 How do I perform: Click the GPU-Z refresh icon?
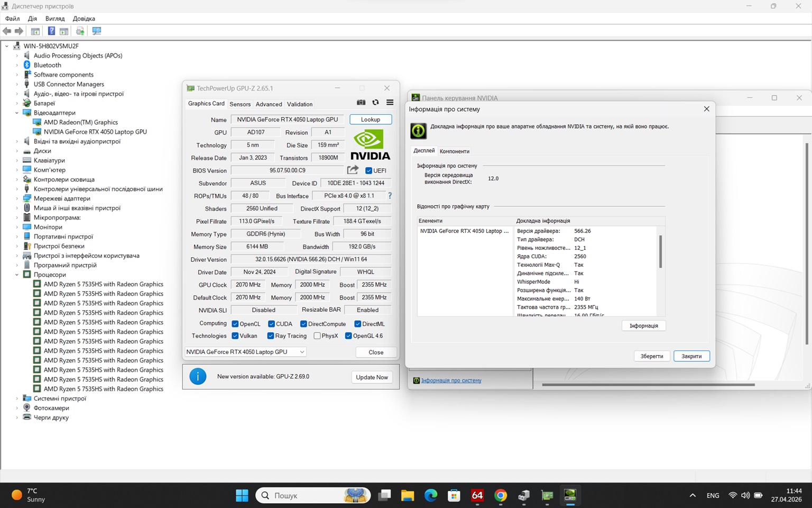click(375, 103)
